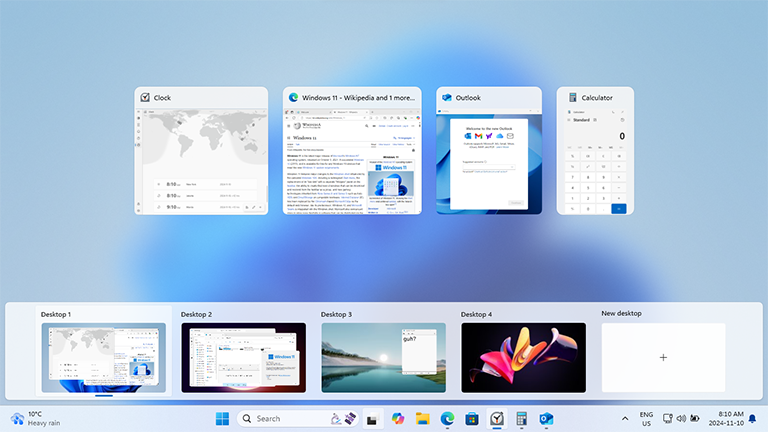Open File Explorer from the taskbar
Image resolution: width=768 pixels, height=432 pixels.
[x=422, y=418]
